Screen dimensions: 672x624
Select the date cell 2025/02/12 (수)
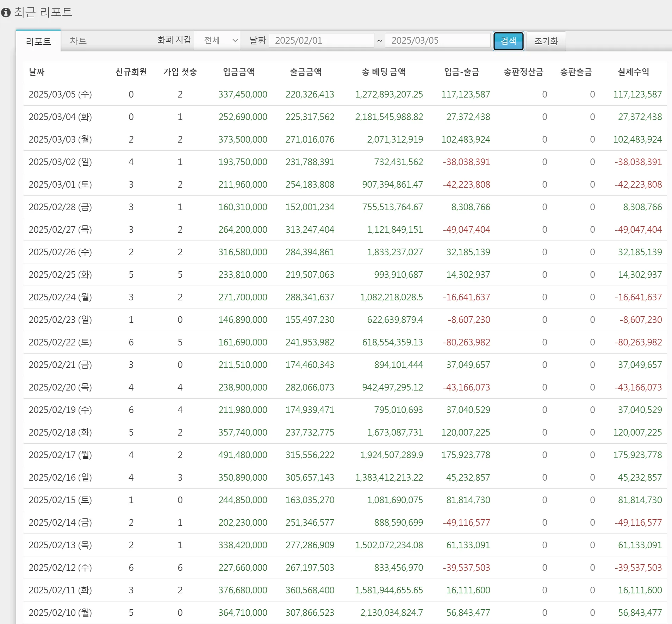coord(60,568)
